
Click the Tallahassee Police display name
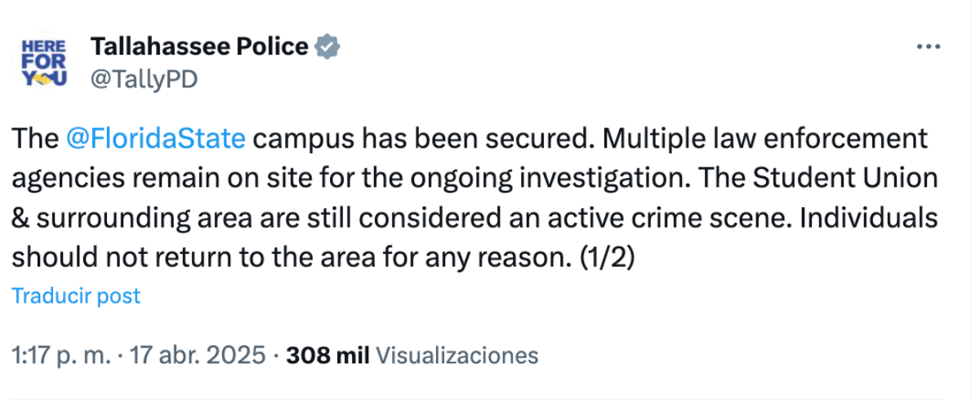199,47
